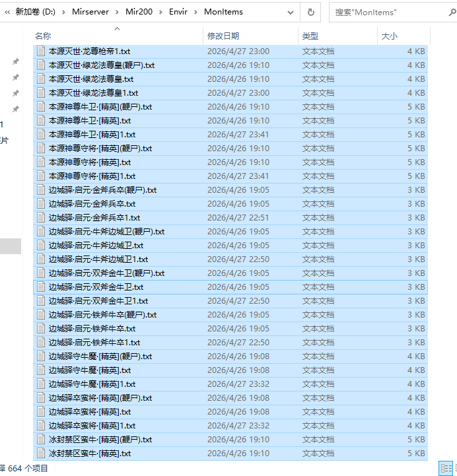Viewport: 457px width, 476px height.
Task: Click file icon of 本源神尊守将·[精英](鞭尸).txt
Action: click(41, 148)
